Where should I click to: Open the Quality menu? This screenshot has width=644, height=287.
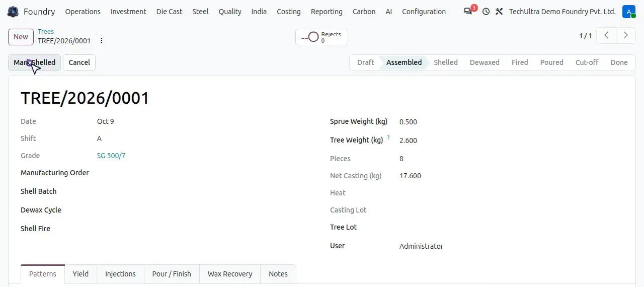pos(230,12)
